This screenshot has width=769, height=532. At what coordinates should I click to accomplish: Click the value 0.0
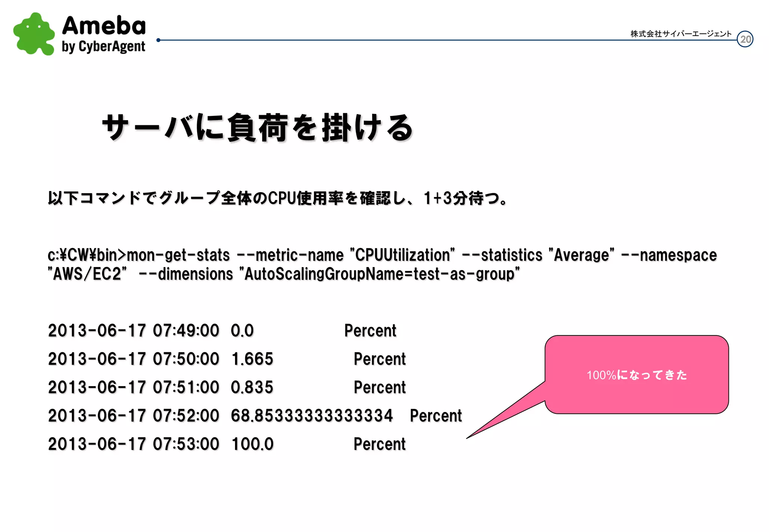pos(242,331)
